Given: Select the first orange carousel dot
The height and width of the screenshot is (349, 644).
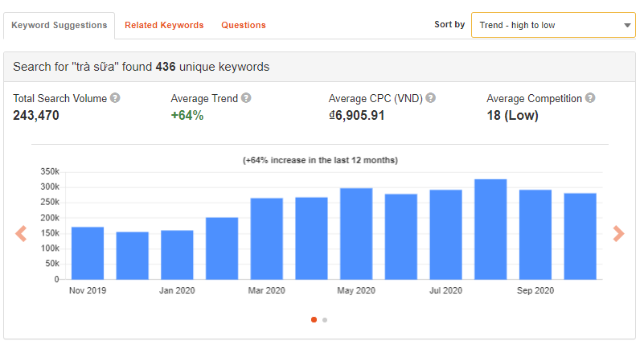Looking at the screenshot, I should [314, 320].
